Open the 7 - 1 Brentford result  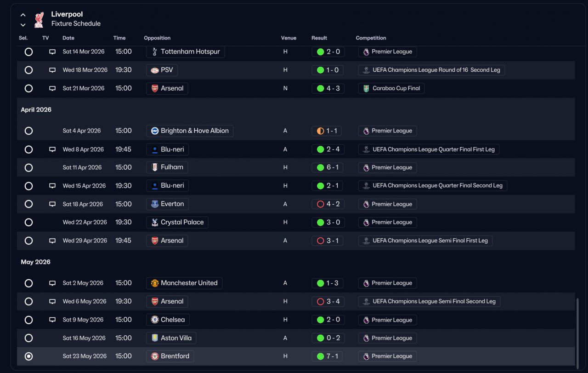(x=328, y=356)
